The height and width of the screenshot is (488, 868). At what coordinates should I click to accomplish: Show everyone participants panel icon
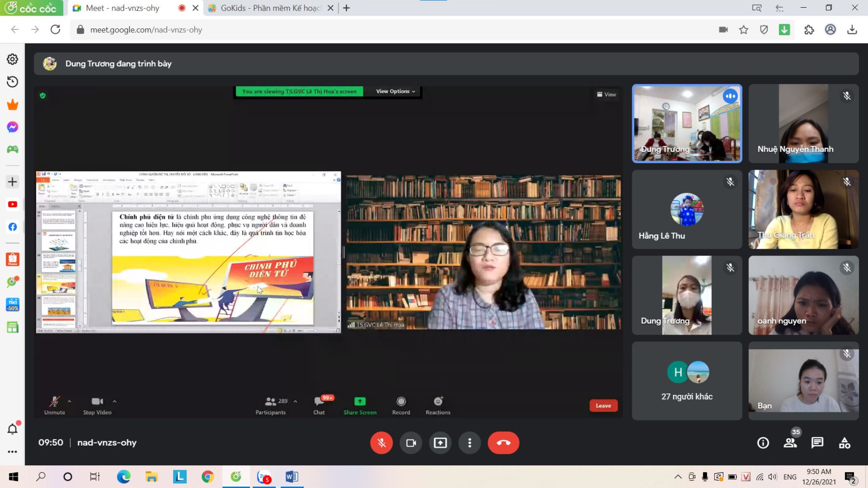(x=790, y=443)
